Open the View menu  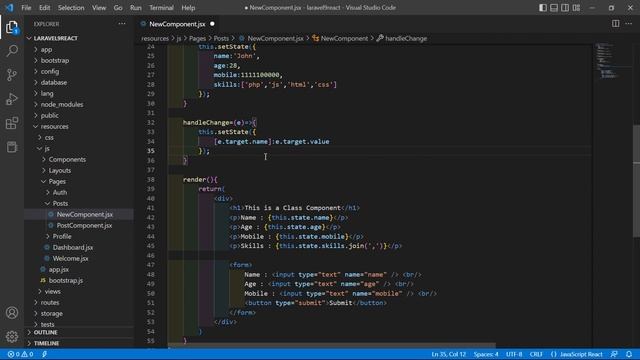[x=99, y=8]
